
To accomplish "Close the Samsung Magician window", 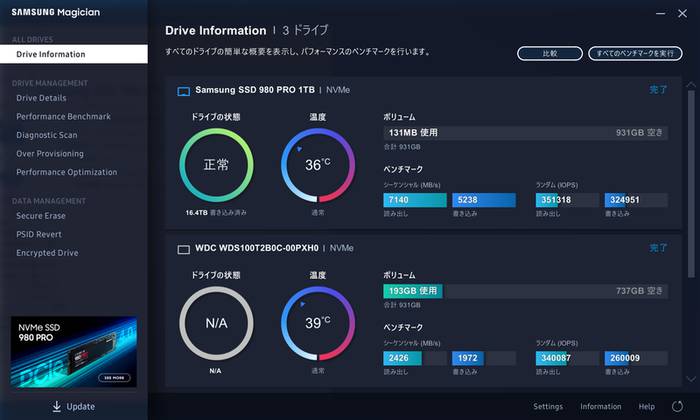I will coord(682,13).
